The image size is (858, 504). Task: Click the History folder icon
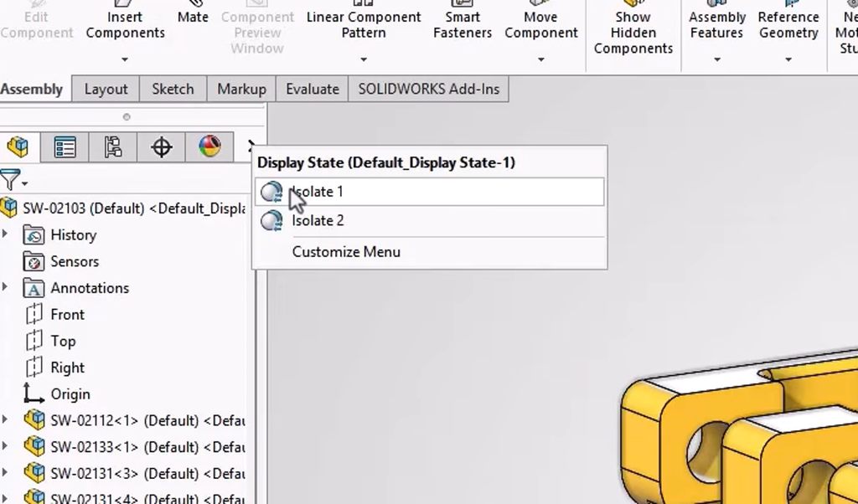click(34, 235)
